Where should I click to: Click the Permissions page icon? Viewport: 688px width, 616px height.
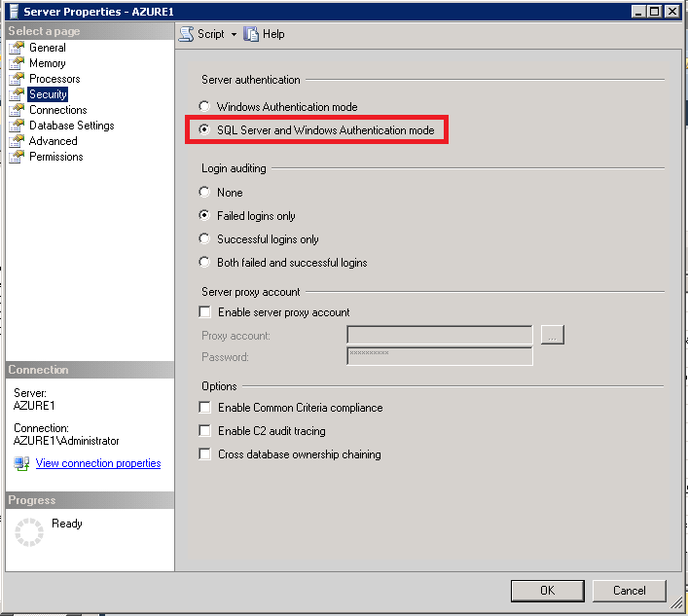pyautogui.click(x=17, y=157)
